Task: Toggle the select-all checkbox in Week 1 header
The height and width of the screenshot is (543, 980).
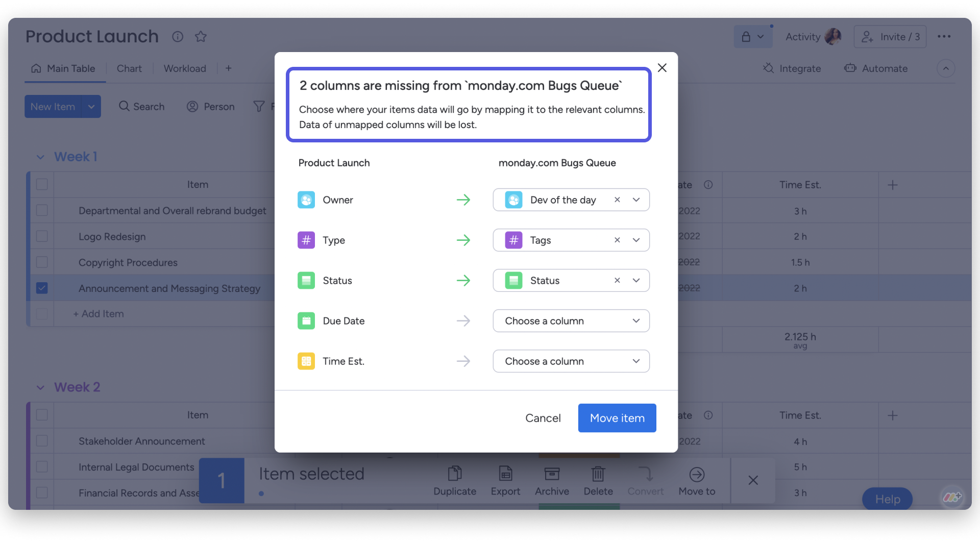Action: coord(42,185)
